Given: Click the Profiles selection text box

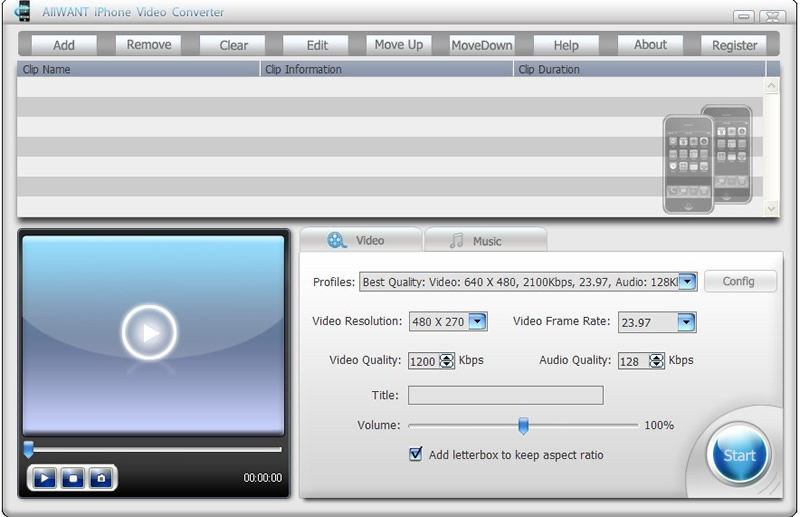Looking at the screenshot, I should point(519,282).
